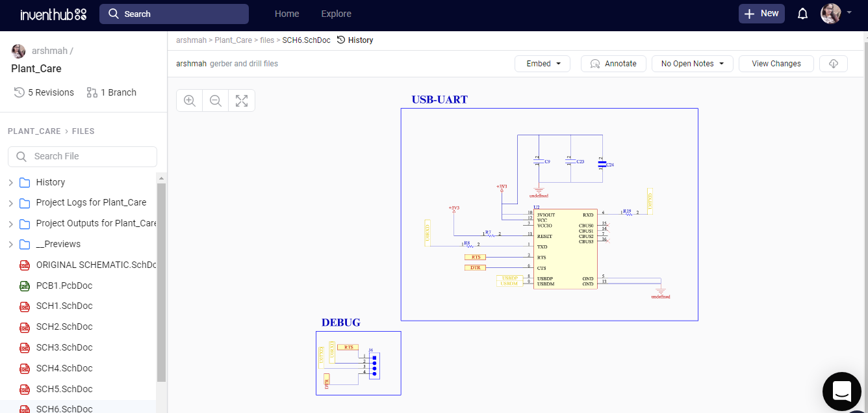
Task: Click the History folder icon
Action: tap(25, 182)
